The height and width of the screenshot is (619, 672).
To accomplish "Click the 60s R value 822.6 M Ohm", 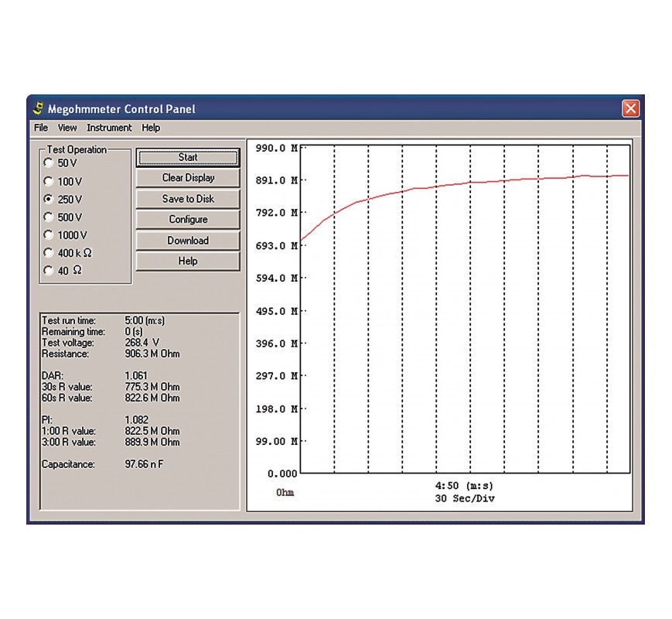I will pyautogui.click(x=152, y=398).
